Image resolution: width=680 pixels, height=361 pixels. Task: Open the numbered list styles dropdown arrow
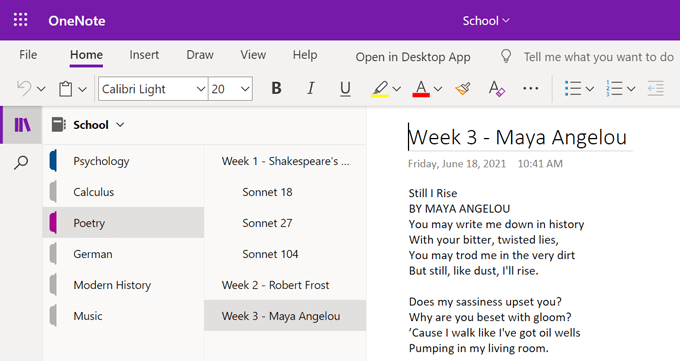[631, 89]
